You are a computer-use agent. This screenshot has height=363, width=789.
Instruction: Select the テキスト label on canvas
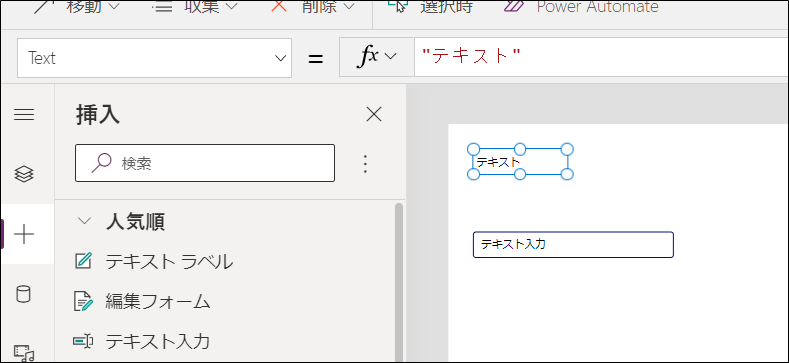click(520, 162)
